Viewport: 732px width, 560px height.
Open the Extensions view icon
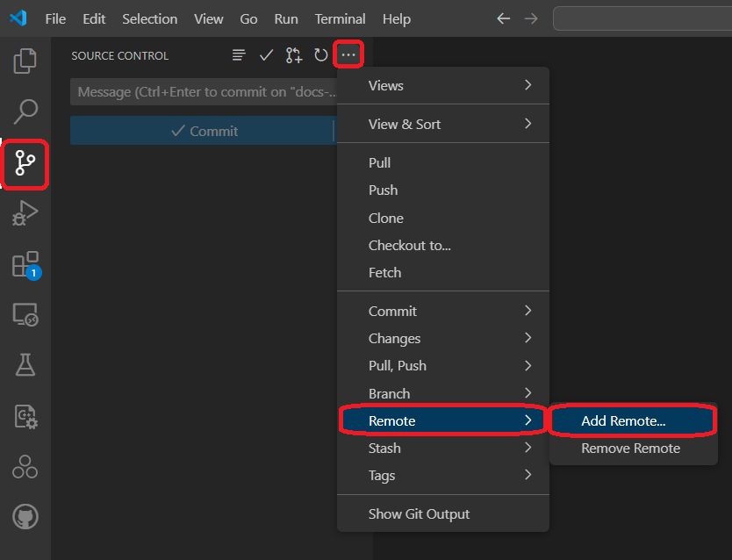click(25, 264)
